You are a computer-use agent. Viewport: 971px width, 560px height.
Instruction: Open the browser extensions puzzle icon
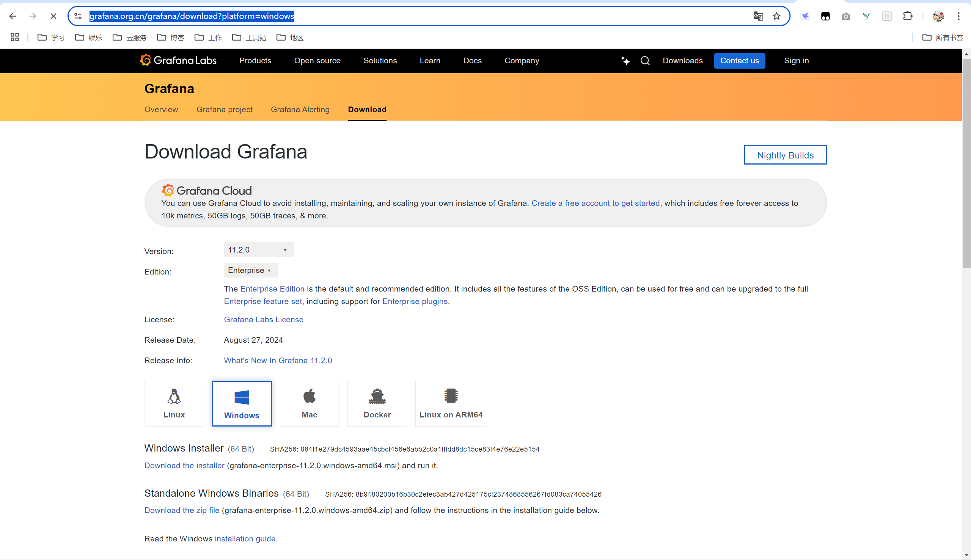pos(908,16)
